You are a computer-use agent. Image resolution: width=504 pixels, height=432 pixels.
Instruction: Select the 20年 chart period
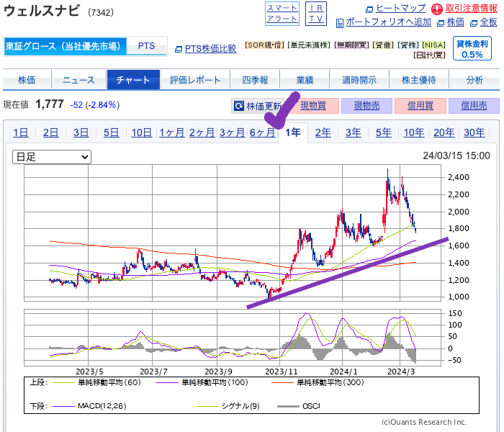click(x=444, y=132)
